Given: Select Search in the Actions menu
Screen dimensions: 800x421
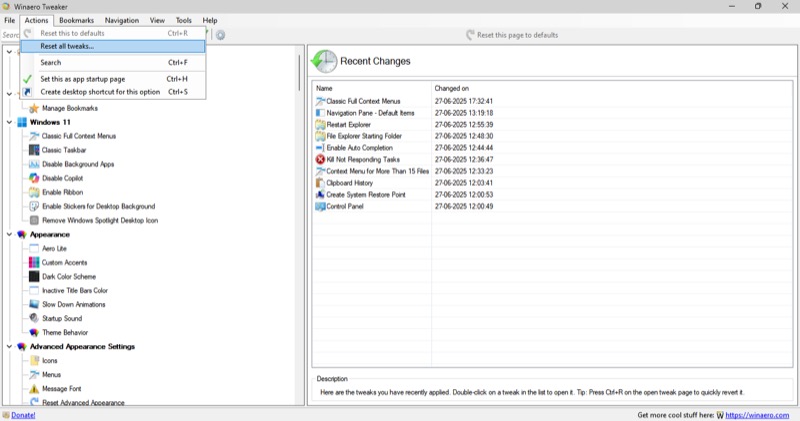Looking at the screenshot, I should click(113, 63).
